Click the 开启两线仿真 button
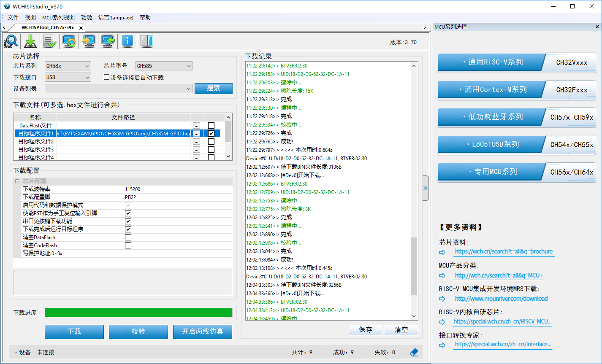 tap(203, 332)
